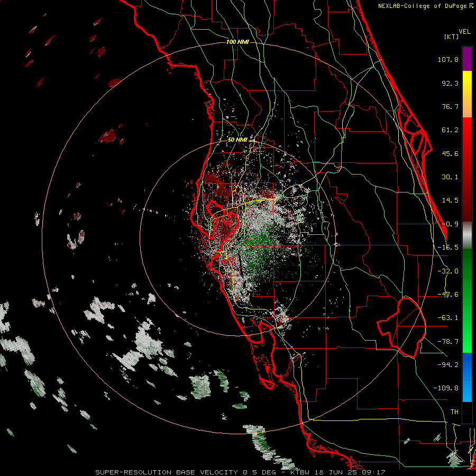Screen dimensions: 476x476
Task: Click the blue color bar segment
Action: (467, 377)
